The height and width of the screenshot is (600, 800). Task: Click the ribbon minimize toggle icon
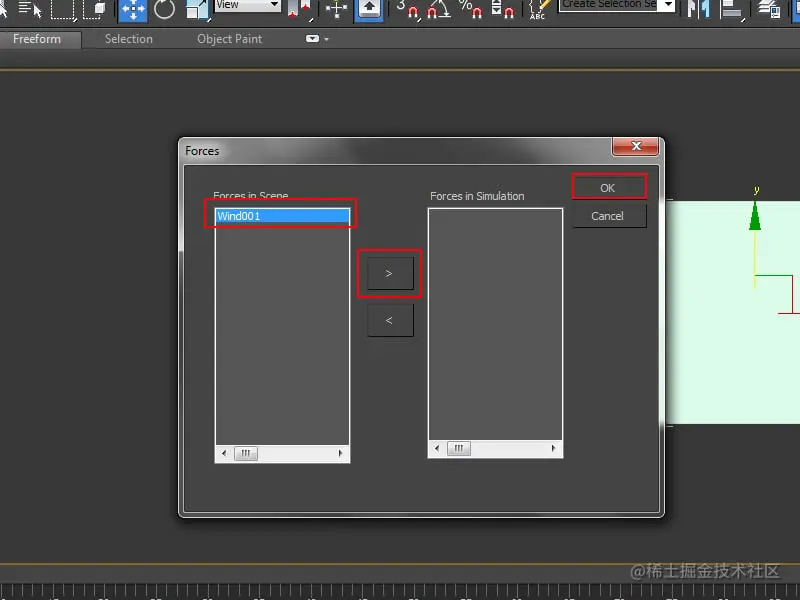click(312, 39)
